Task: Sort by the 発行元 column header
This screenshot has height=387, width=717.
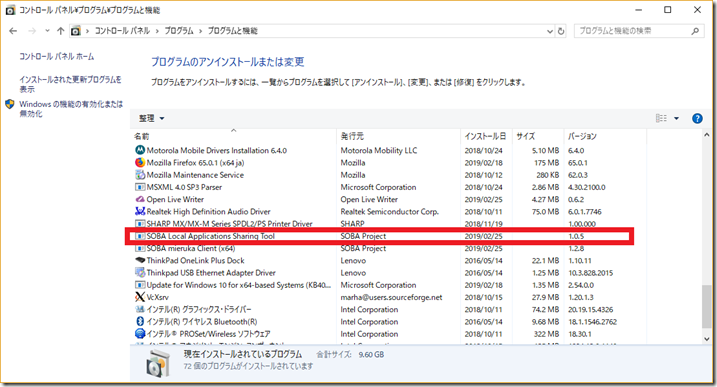Action: click(398, 136)
